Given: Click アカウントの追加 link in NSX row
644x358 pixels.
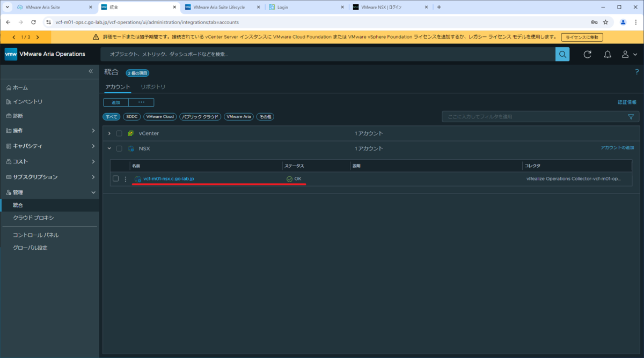Looking at the screenshot, I should pos(617,147).
